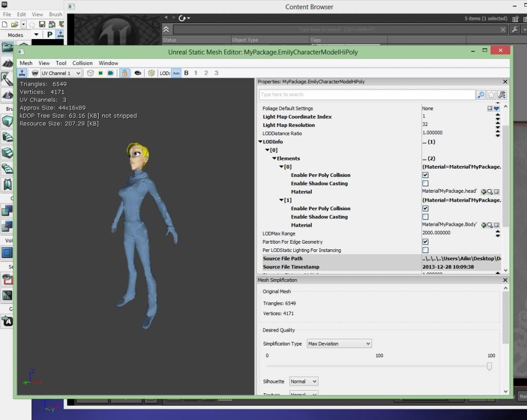
Task: Open properties options wrench icon
Action: point(502,95)
